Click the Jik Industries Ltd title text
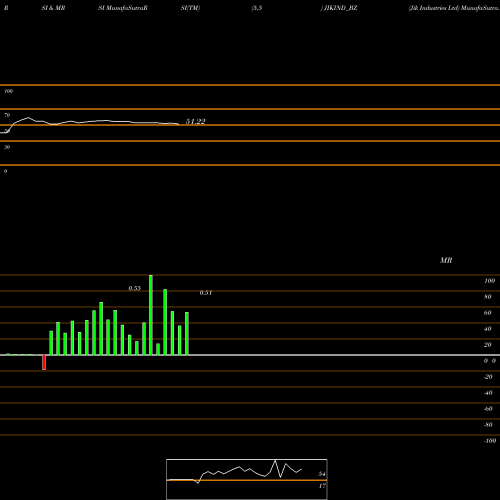This screenshot has height=500, width=500. (x=434, y=8)
